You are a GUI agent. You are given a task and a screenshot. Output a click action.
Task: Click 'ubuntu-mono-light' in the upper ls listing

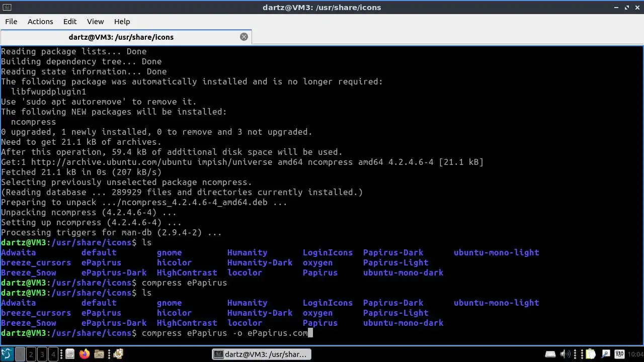[x=496, y=252]
